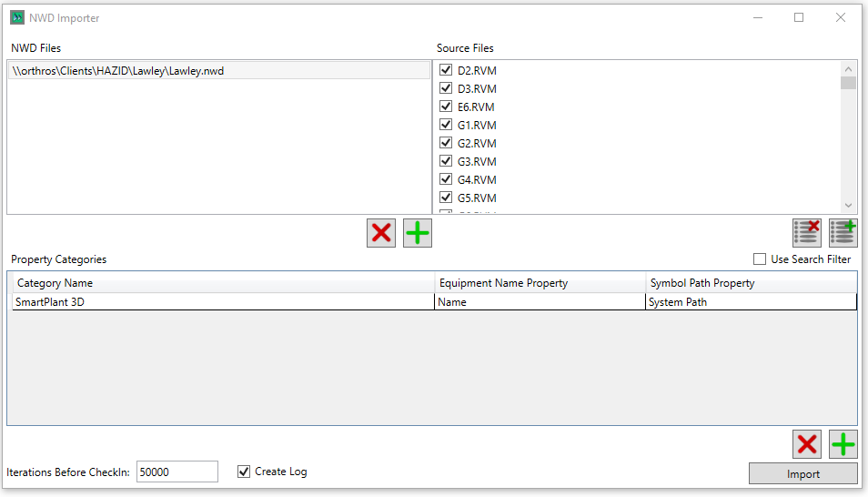Uncheck the D2.RVM source file
Viewport: 868px width, 497px height.
tap(446, 70)
